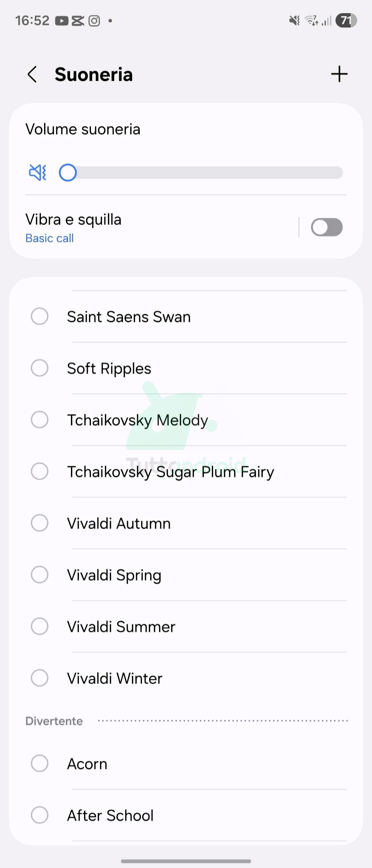Tap the battery indicator in status bar
Image resolution: width=372 pixels, height=868 pixels.
[x=346, y=21]
